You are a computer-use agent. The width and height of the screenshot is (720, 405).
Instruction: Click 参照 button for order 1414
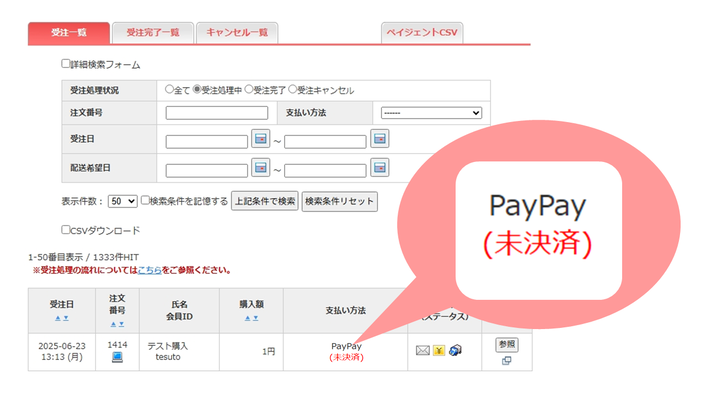coord(507,345)
